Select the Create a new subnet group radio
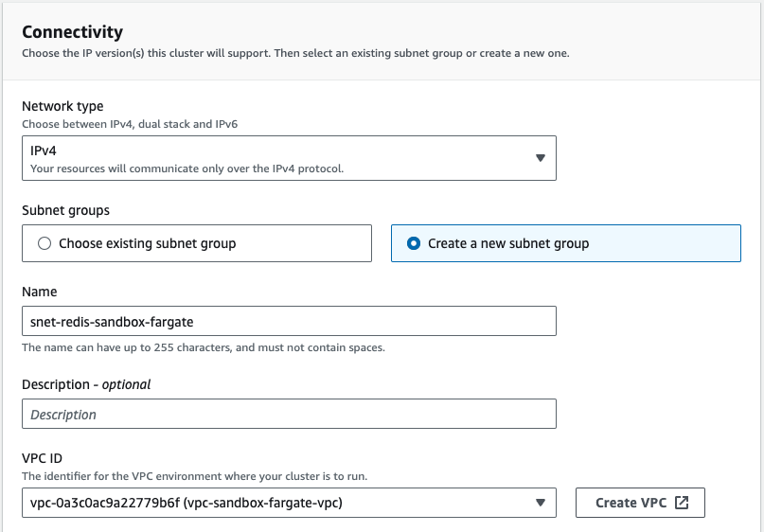 tap(414, 243)
